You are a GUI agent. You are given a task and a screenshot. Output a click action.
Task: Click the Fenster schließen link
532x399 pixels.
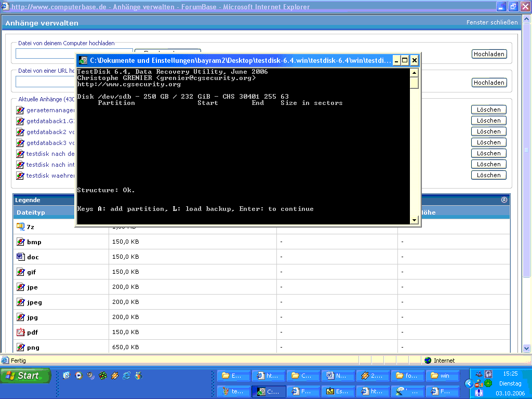[492, 22]
